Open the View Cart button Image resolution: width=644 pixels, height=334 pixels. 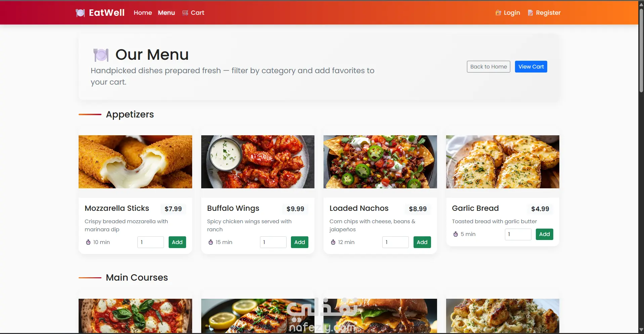click(531, 66)
